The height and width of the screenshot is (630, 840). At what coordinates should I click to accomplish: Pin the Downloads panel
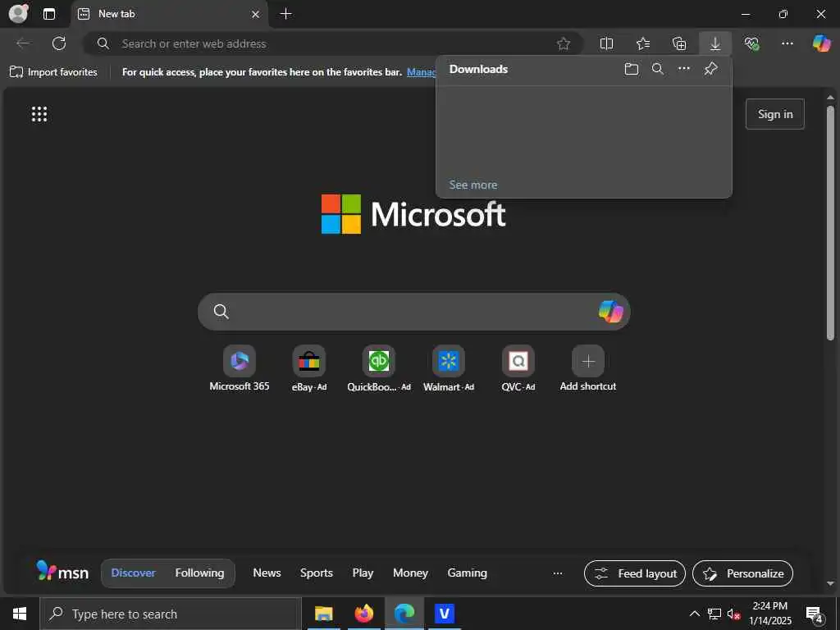click(x=711, y=69)
